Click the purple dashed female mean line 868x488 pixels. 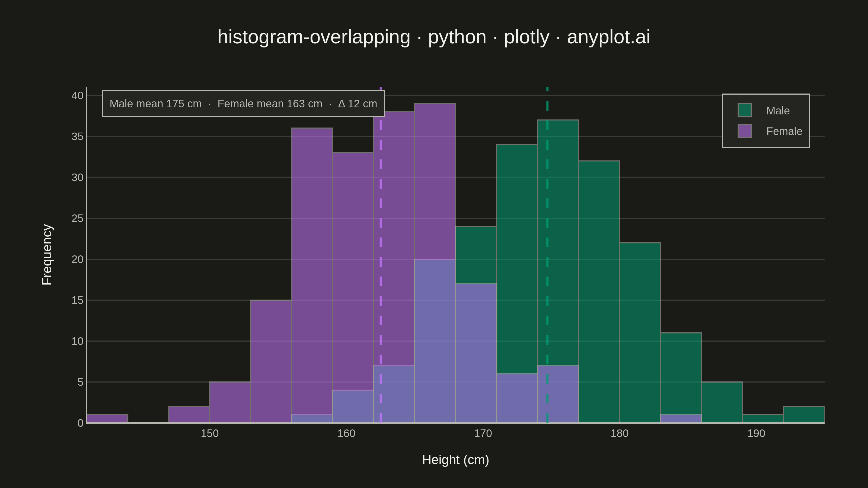pos(381,255)
